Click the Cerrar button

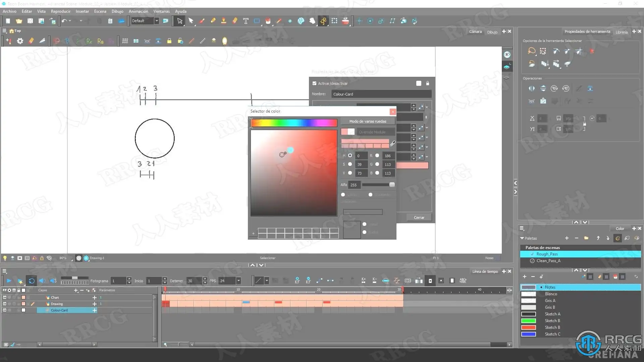point(419,218)
